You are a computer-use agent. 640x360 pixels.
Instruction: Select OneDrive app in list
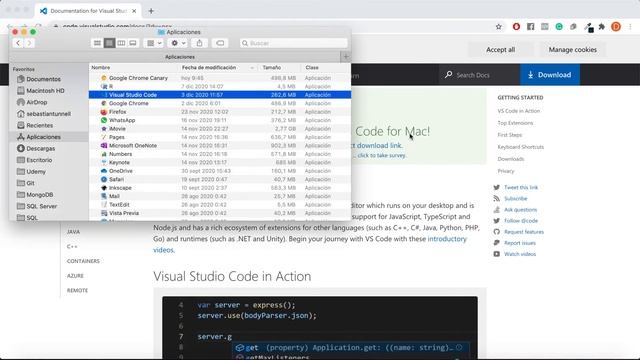pyautogui.click(x=220, y=171)
